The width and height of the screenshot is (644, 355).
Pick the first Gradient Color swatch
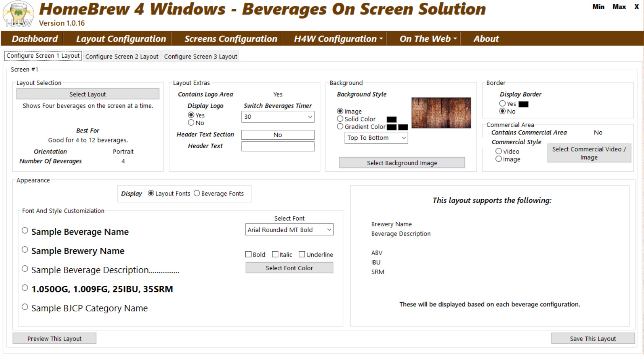(392, 127)
